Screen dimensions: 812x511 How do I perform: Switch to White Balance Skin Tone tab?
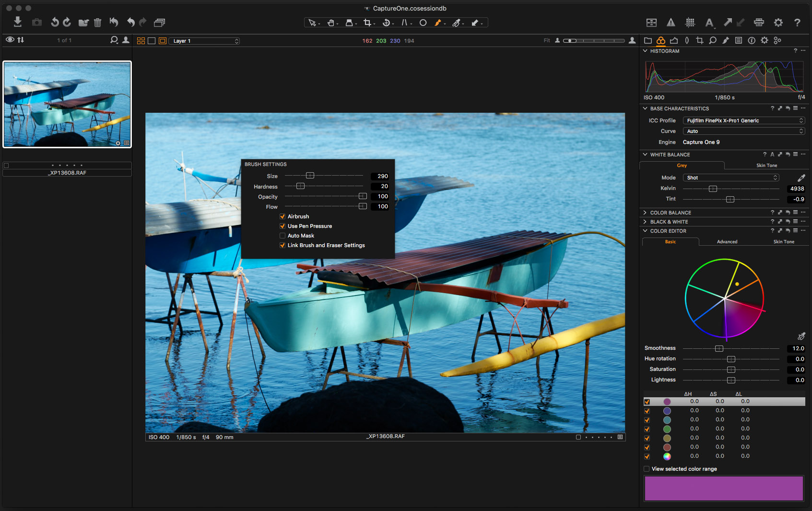(x=766, y=166)
